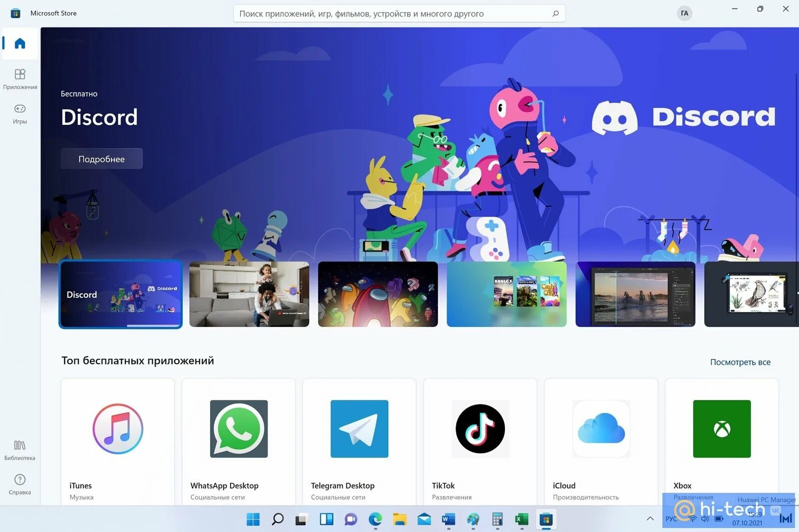Click the search field for apps and games

click(399, 13)
